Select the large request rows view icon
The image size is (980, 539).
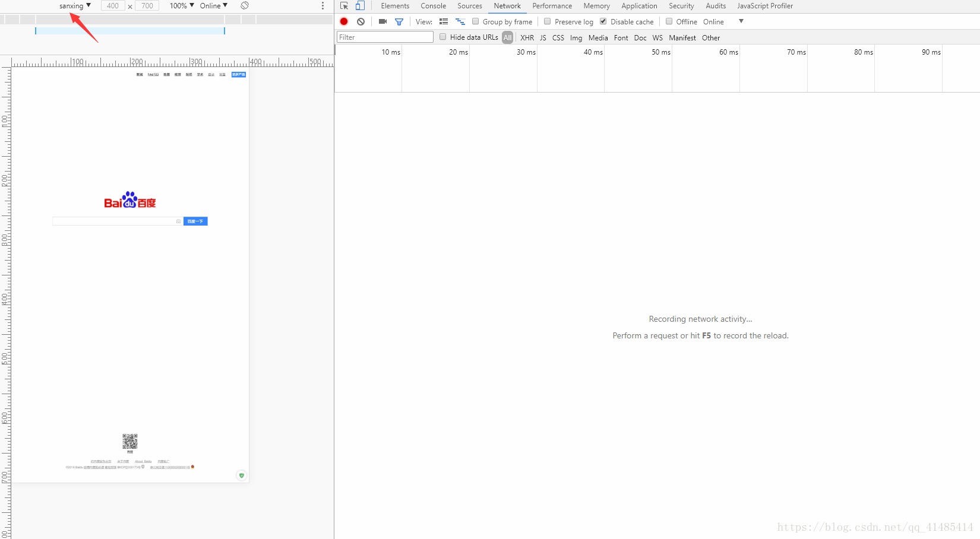(444, 21)
